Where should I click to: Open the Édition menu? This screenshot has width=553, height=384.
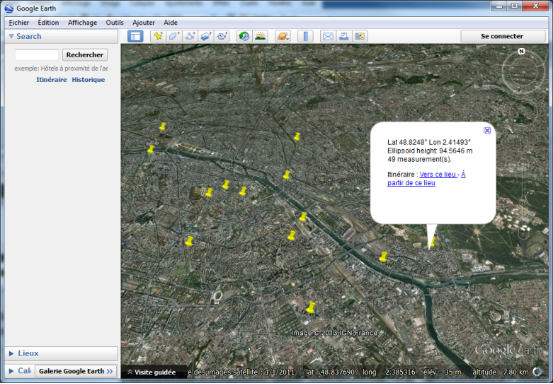coord(48,23)
